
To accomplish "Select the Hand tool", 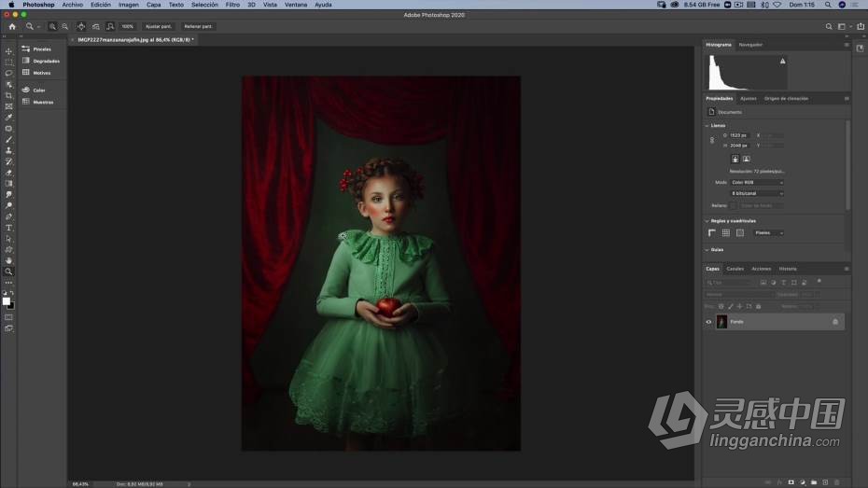I will tap(8, 260).
